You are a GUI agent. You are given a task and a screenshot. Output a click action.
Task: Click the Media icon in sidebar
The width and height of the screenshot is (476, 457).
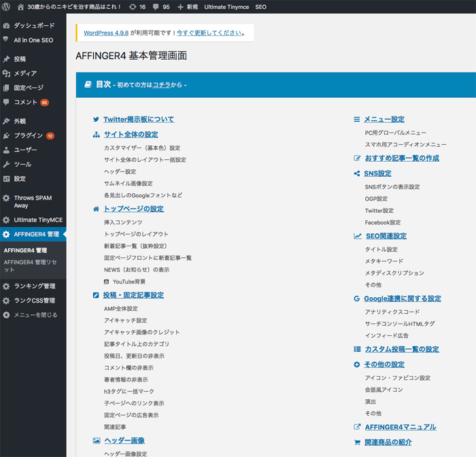pyautogui.click(x=6, y=73)
